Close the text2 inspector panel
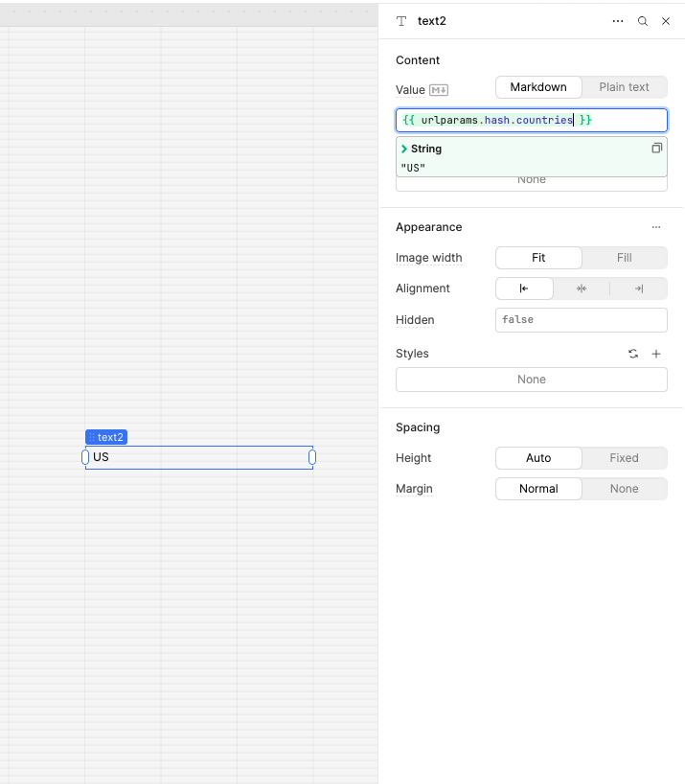Viewport: 685px width, 784px height. coord(666,21)
